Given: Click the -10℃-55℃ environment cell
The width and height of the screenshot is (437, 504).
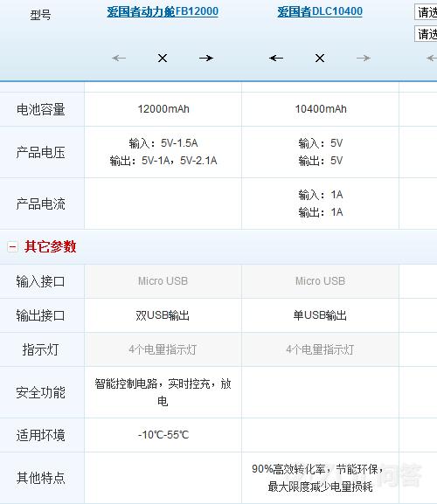Looking at the screenshot, I should [163, 435].
